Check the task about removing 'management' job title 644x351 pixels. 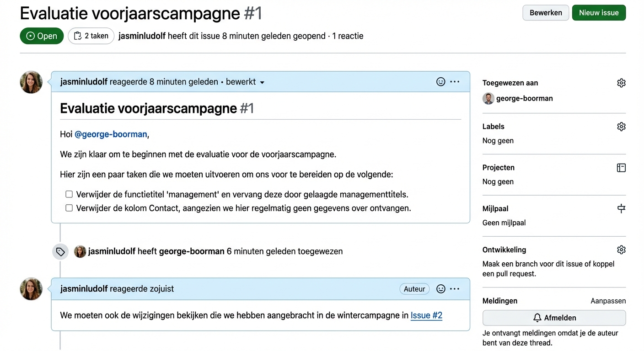(69, 194)
